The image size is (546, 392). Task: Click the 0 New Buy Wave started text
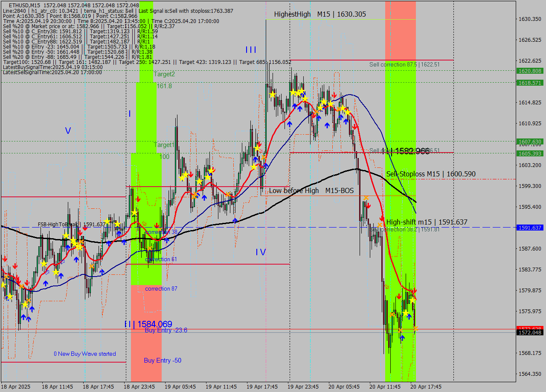84,354
